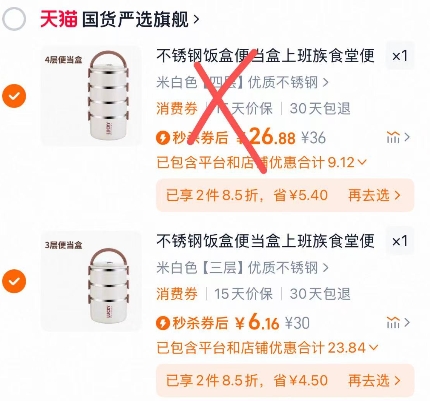Open the 4层便当盒 product thumbnail
The width and height of the screenshot is (430, 401).
pyautogui.click(x=91, y=96)
